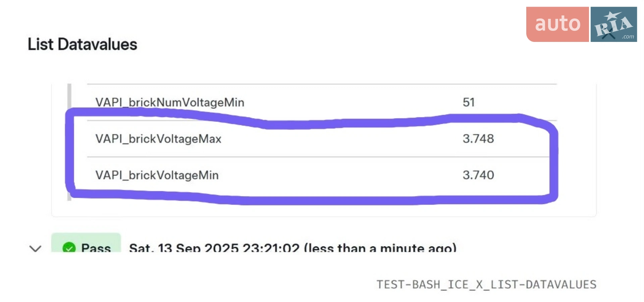Image resolution: width=644 pixels, height=302 pixels.
Task: Click the blue RIA logo tile
Action: pyautogui.click(x=613, y=24)
